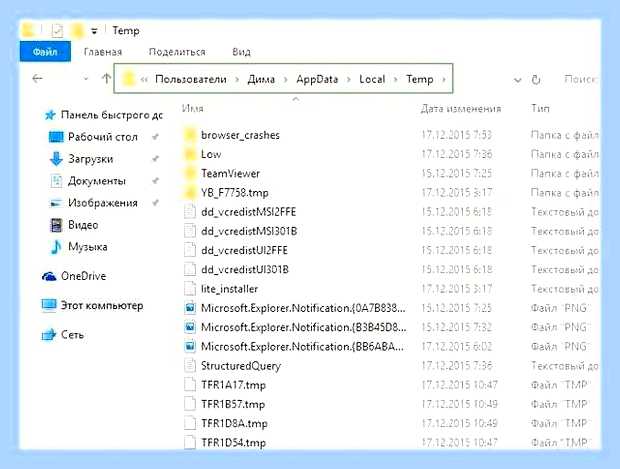Open Quick Access toolbar customize dropdown

(x=94, y=31)
